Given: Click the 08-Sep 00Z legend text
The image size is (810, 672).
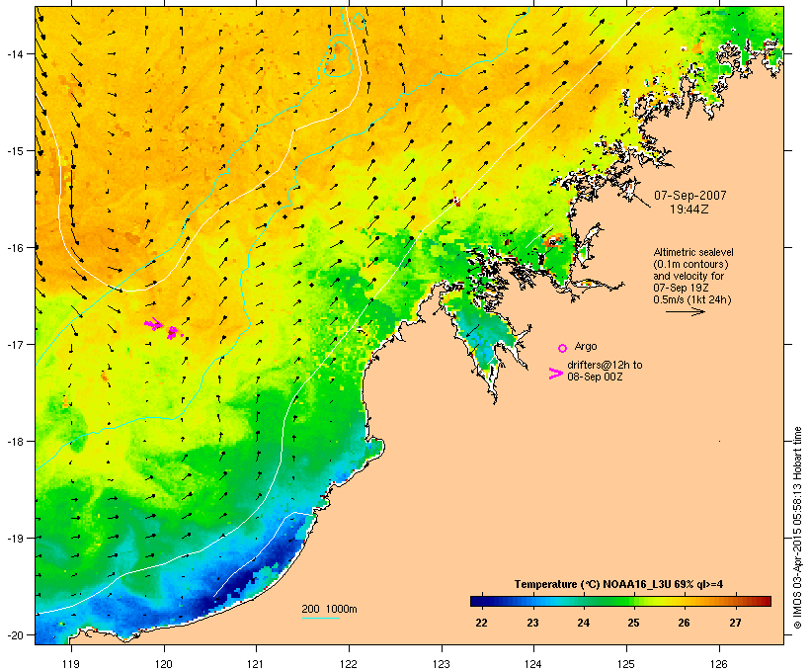Looking at the screenshot, I should [x=595, y=377].
